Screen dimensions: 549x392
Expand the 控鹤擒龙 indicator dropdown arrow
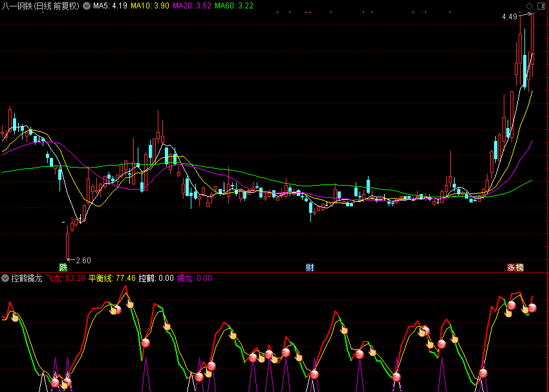5,278
